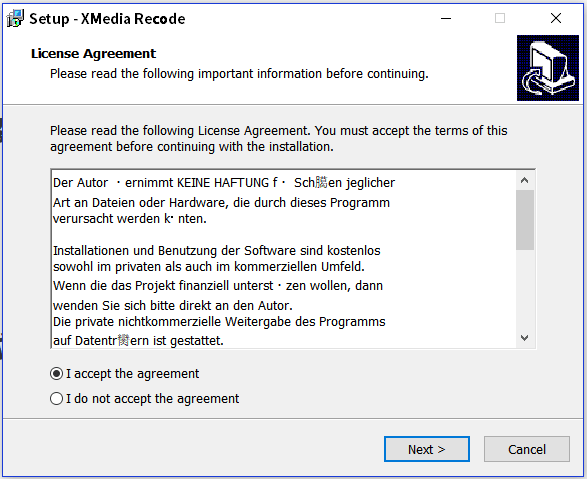Image resolution: width=587 pixels, height=479 pixels.
Task: Click line 'verursacht werden'
Action: [x=130, y=219]
